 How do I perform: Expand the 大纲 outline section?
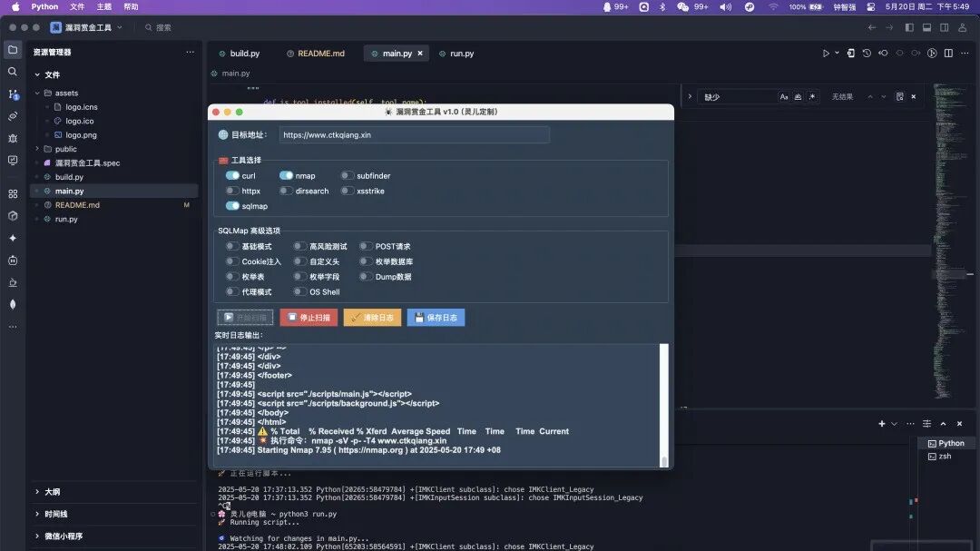37,492
